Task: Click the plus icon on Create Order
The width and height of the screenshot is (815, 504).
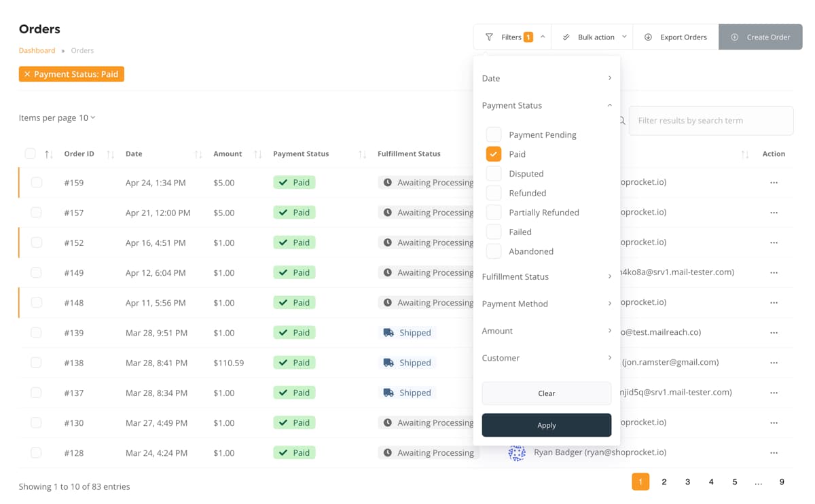Action: [734, 37]
